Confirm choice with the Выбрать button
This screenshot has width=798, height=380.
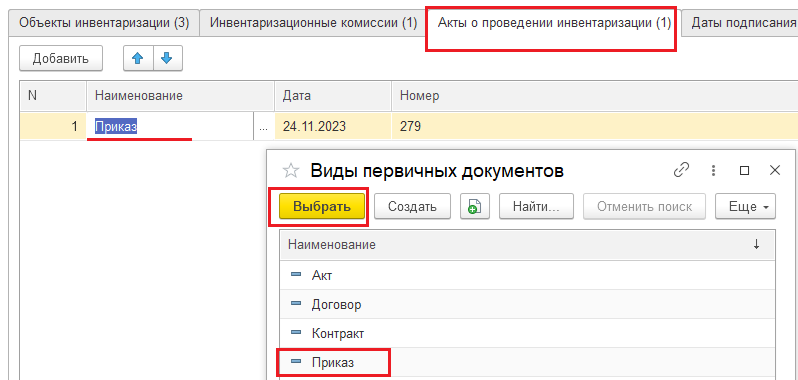point(322,207)
